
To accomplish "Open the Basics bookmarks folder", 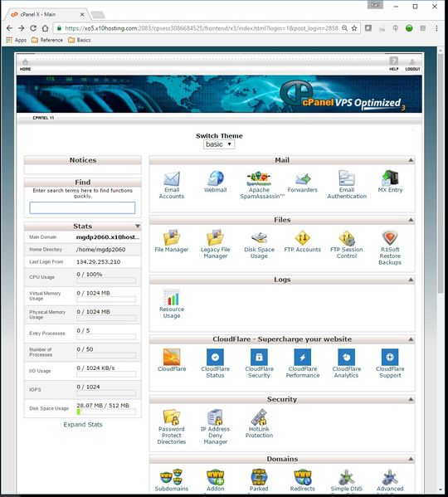I will 80,40.
